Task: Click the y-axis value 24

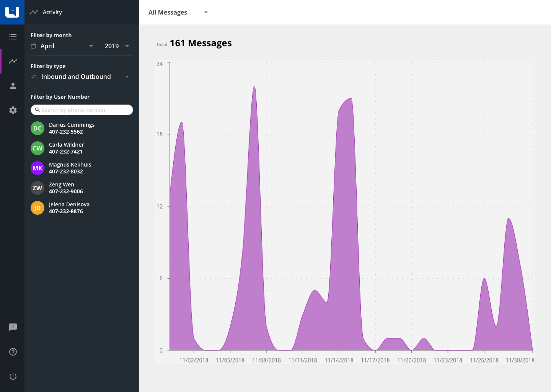Action: [x=160, y=64]
